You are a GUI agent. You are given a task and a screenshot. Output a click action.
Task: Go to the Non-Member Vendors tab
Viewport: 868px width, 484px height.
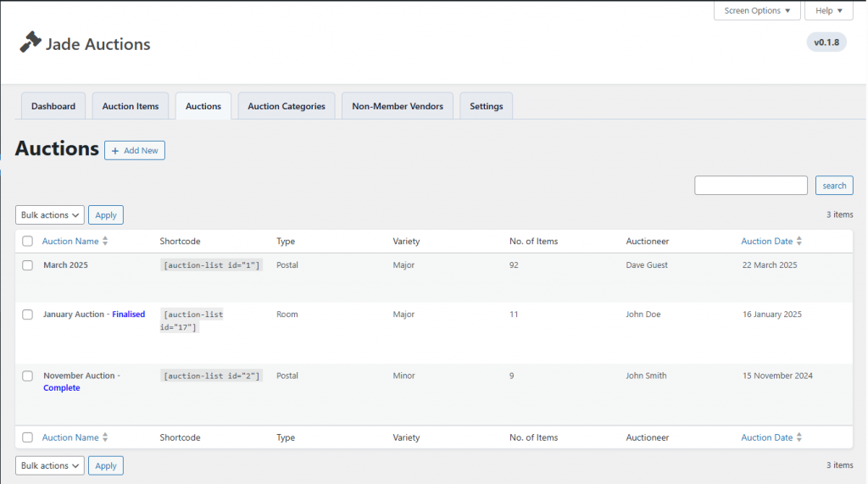[x=398, y=106]
